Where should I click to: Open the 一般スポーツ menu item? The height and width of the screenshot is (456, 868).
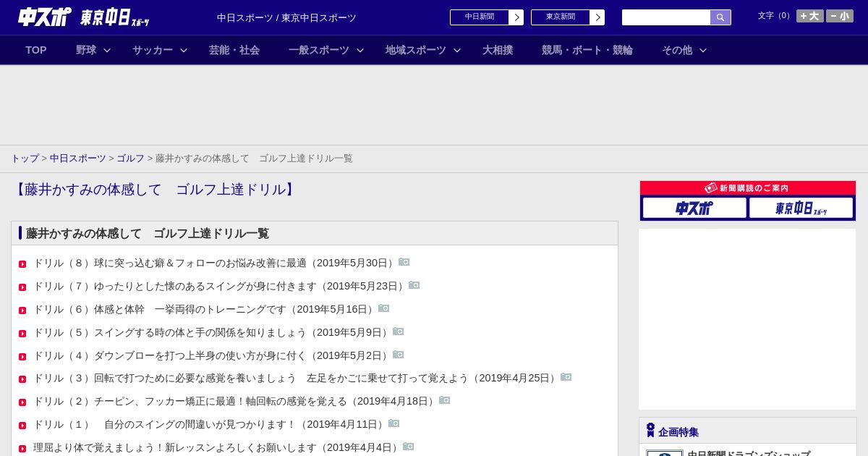319,50
